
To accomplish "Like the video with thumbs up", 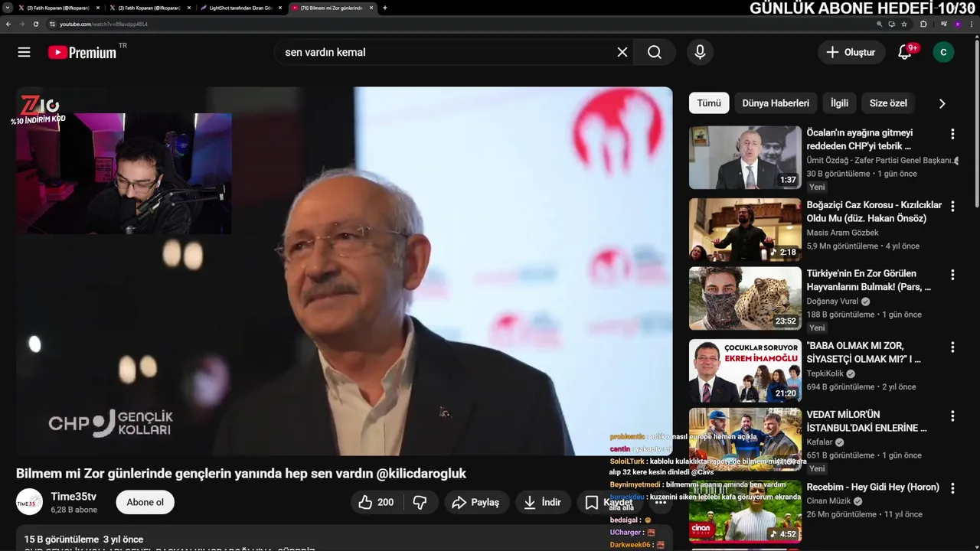I will 376,502.
